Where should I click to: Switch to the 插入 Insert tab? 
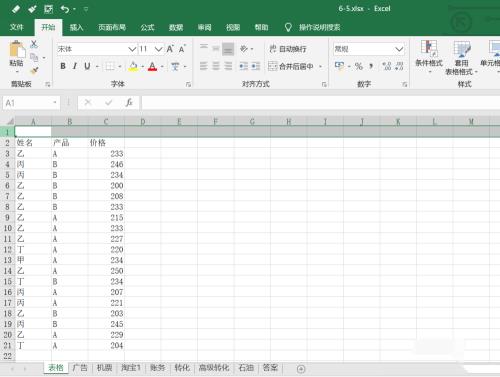point(76,27)
